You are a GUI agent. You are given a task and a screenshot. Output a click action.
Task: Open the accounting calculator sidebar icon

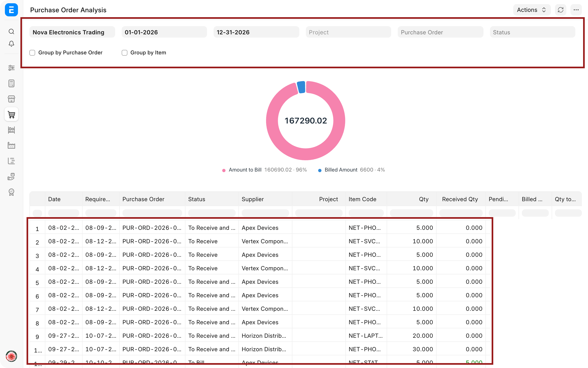tap(11, 83)
